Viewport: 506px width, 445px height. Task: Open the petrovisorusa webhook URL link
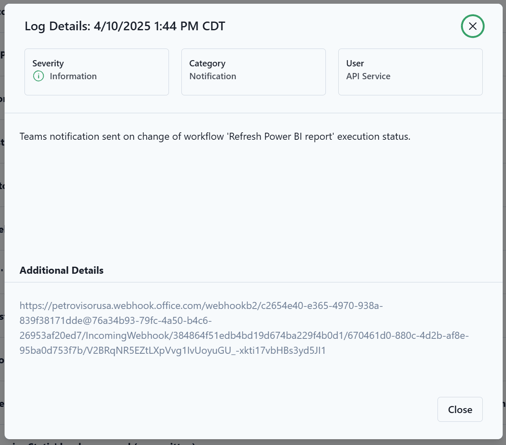pos(244,328)
